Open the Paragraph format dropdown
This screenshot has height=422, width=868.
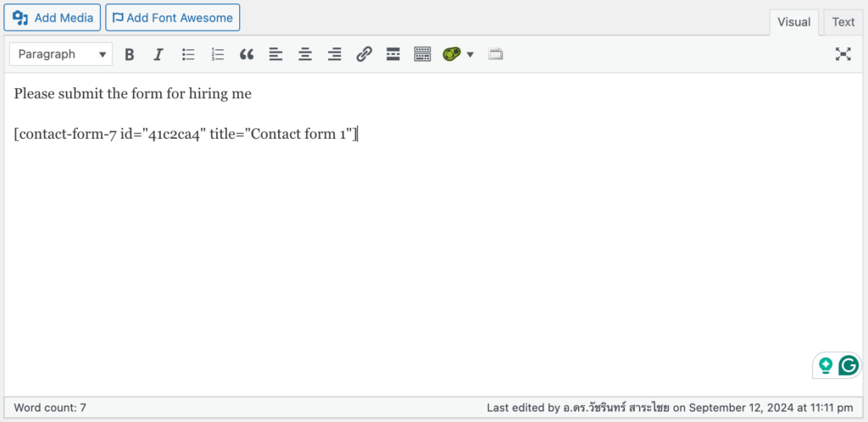(x=60, y=54)
